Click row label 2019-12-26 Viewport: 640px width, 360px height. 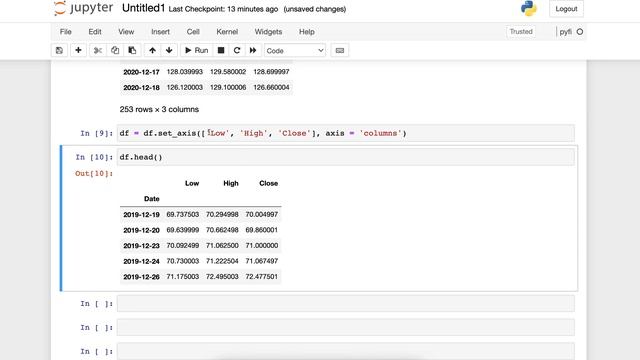[141, 277]
